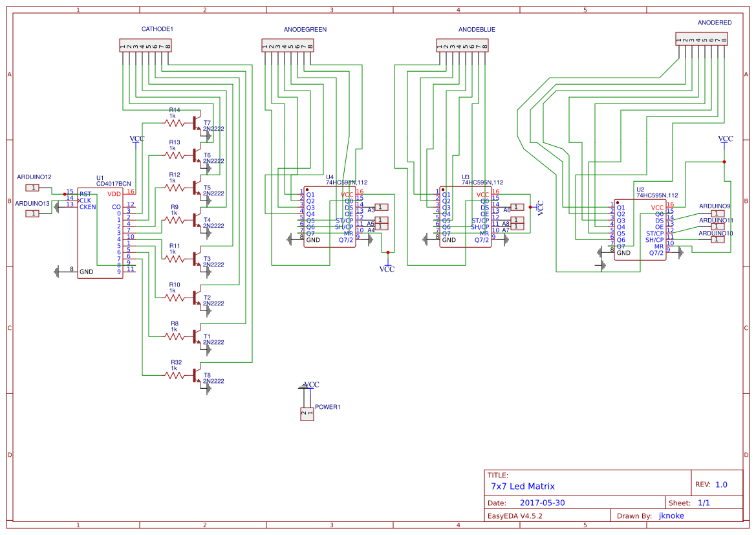
Task: Select the ARDUINO10 pin connector
Action: pyautogui.click(x=718, y=239)
